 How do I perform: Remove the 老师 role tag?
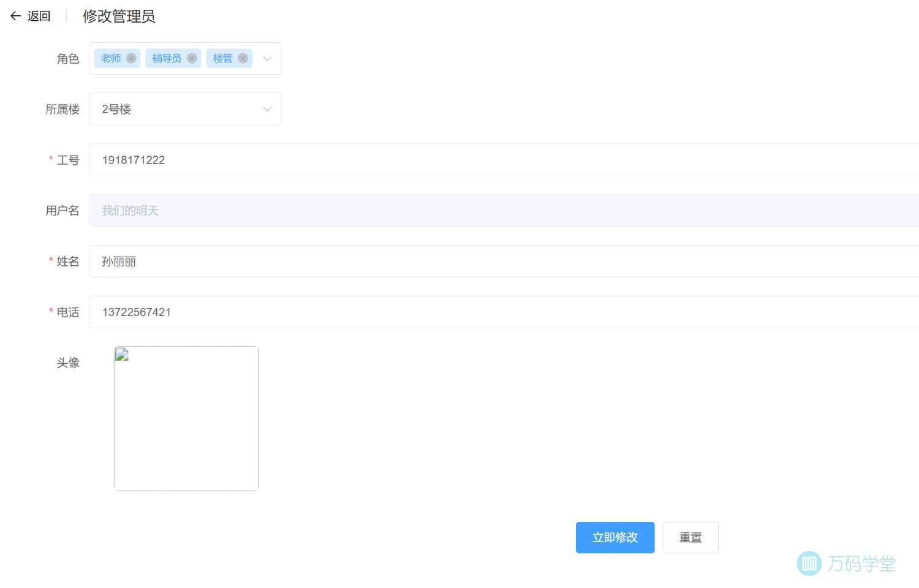131,58
